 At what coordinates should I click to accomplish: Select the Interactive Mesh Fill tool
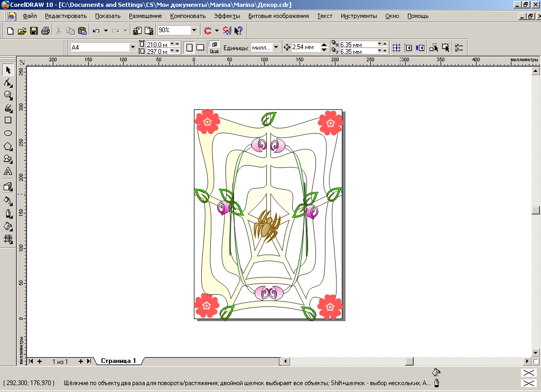[x=8, y=239]
